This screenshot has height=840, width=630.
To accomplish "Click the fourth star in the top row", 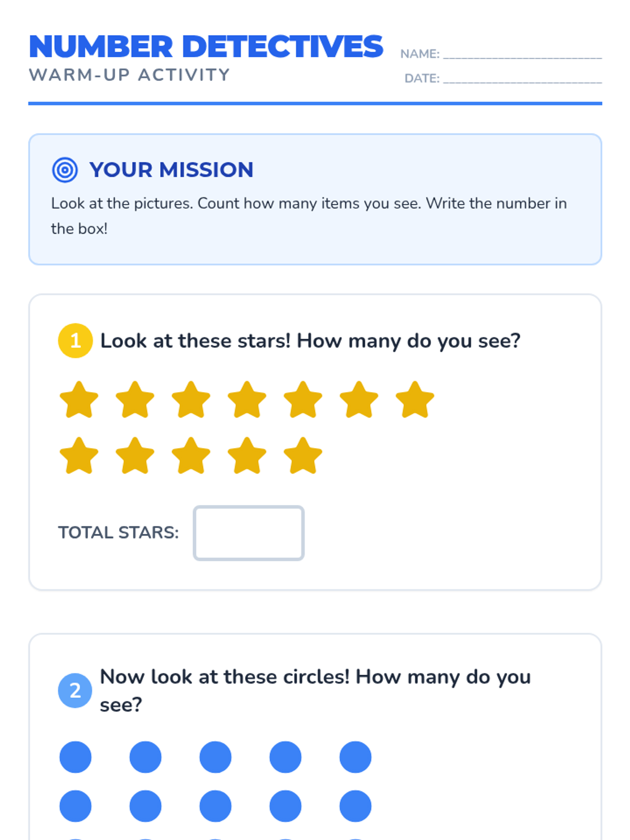I will coord(247,400).
